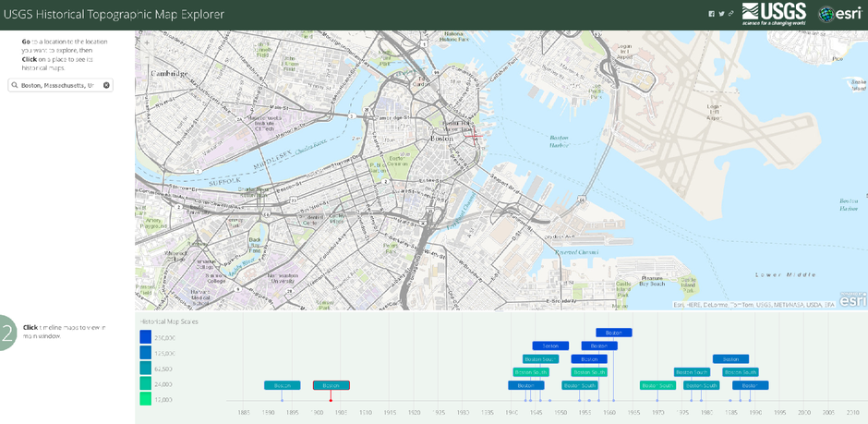This screenshot has height=424, width=868.
Task: Clear the Boston location search text
Action: click(x=106, y=85)
